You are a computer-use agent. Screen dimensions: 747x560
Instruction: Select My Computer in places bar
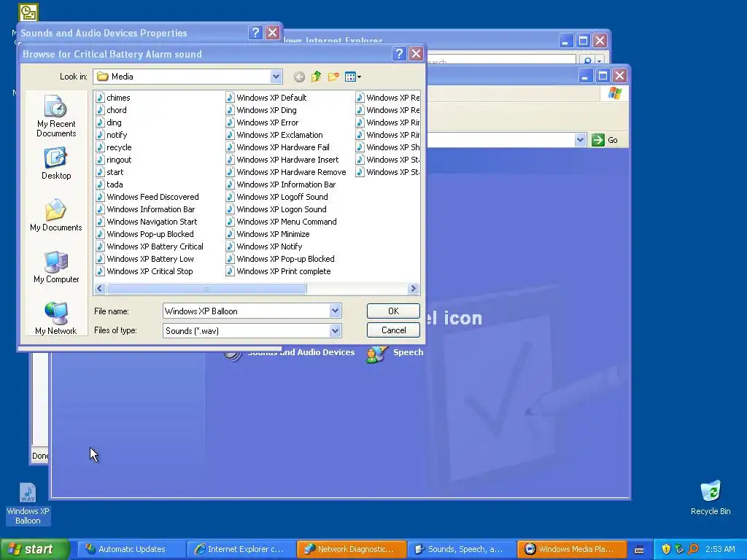(x=56, y=267)
